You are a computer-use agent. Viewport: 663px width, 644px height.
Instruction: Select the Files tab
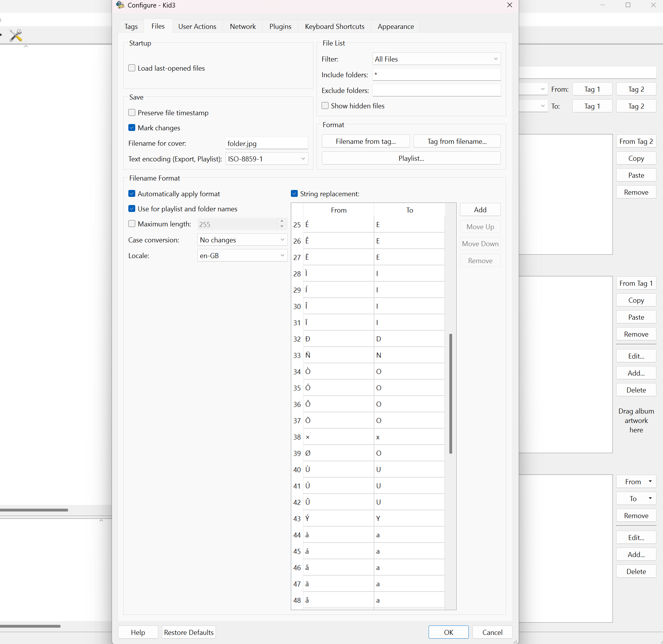pyautogui.click(x=158, y=26)
